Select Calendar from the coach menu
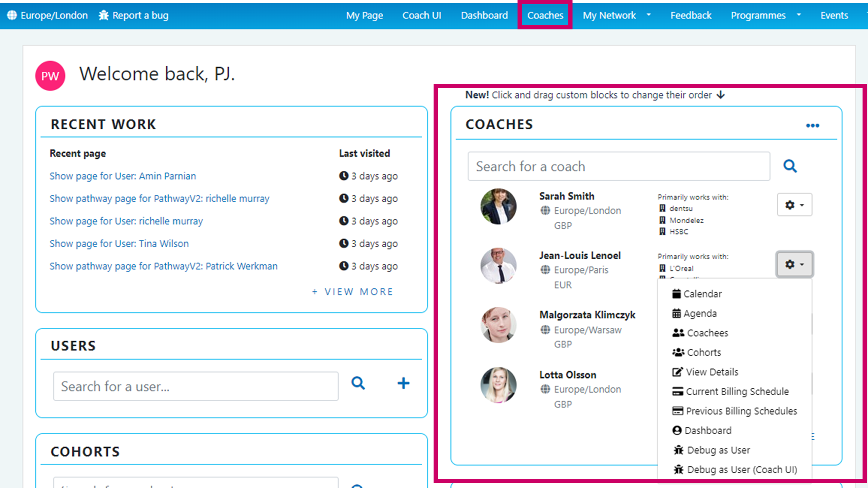The height and width of the screenshot is (488, 868). point(702,294)
